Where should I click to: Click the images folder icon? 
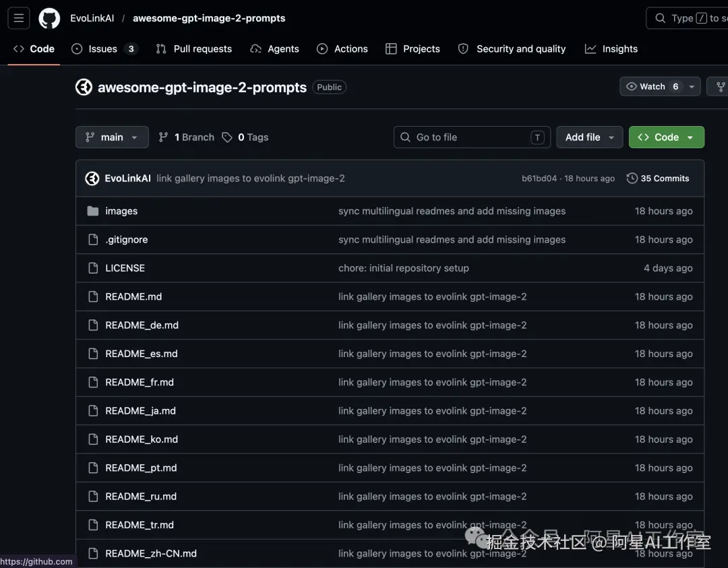(93, 211)
